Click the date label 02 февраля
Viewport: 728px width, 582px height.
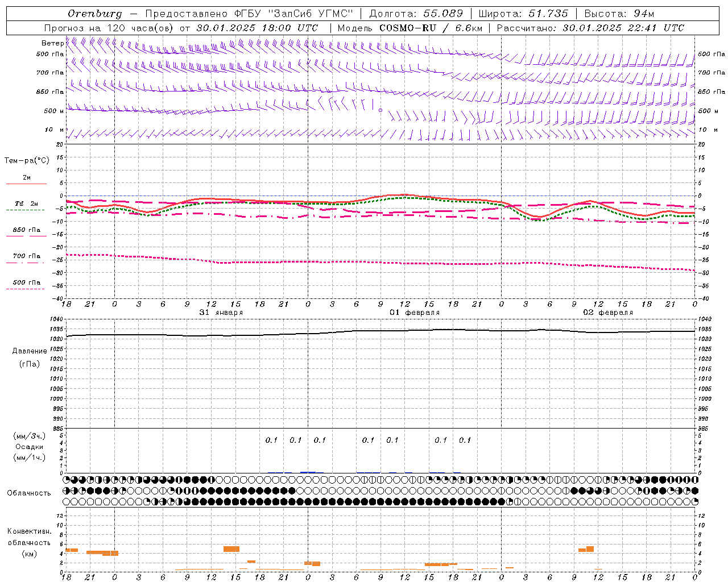point(608,313)
